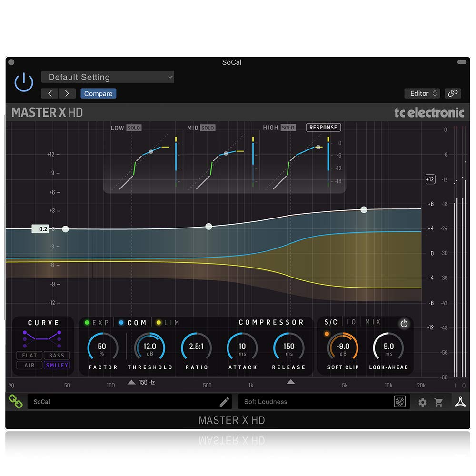
Task: Solo the HIGH band
Action: [x=288, y=128]
